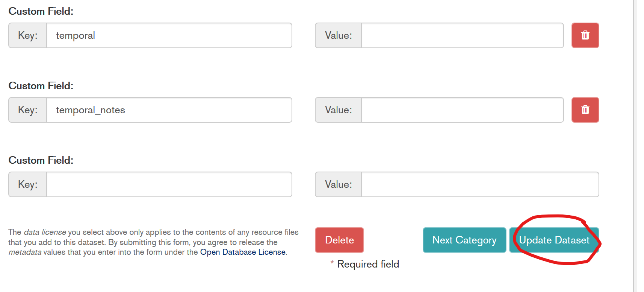The width and height of the screenshot is (644, 292).
Task: Click the 'Key:' label beside temporal_notes
Action: click(x=28, y=110)
